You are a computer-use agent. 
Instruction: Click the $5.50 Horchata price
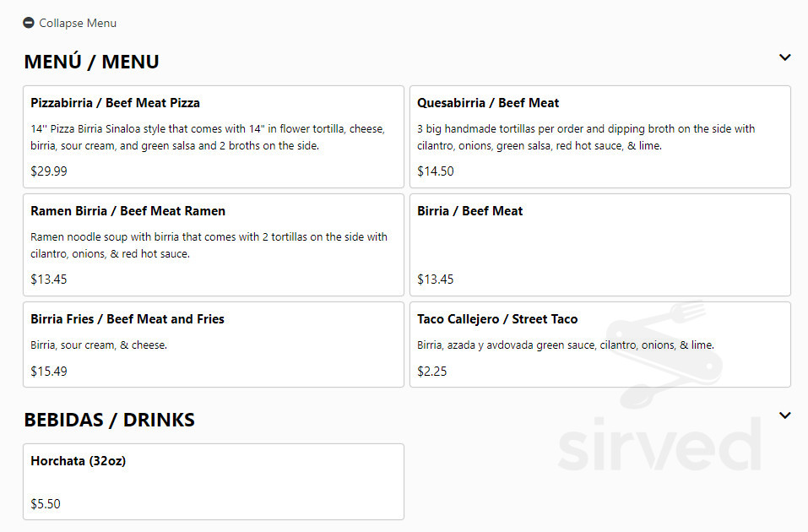pos(46,504)
